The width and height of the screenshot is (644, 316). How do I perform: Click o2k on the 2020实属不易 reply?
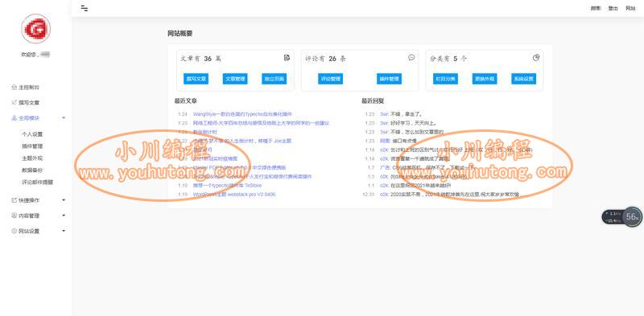click(x=384, y=195)
